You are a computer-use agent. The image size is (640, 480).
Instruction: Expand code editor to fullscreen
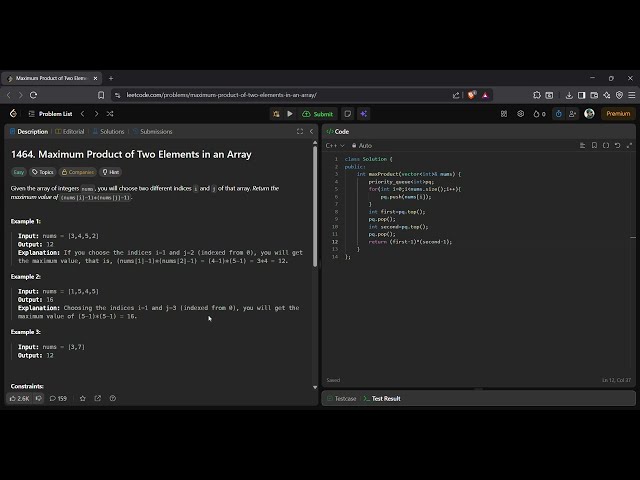629,146
